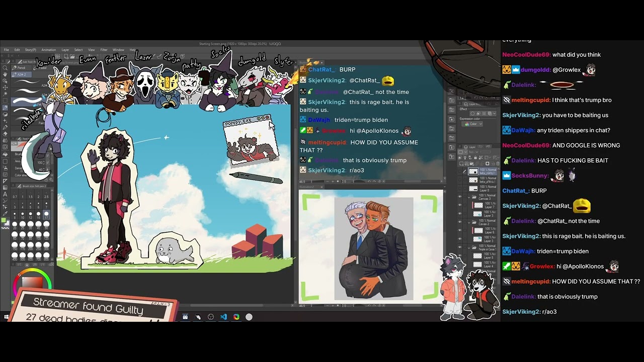Choose brush size preset 17
Screen dimensions: 644x362
(46, 214)
